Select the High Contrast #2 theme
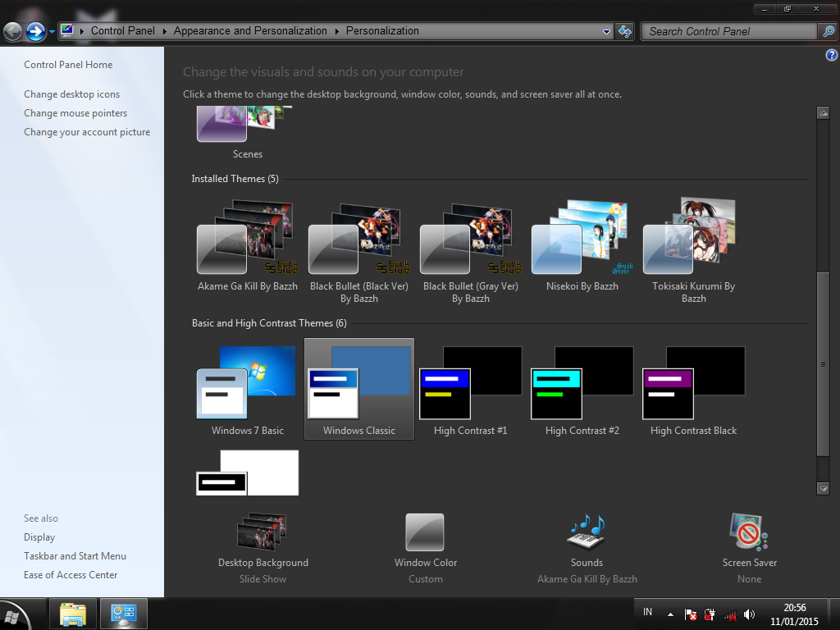840x630 pixels. (582, 390)
